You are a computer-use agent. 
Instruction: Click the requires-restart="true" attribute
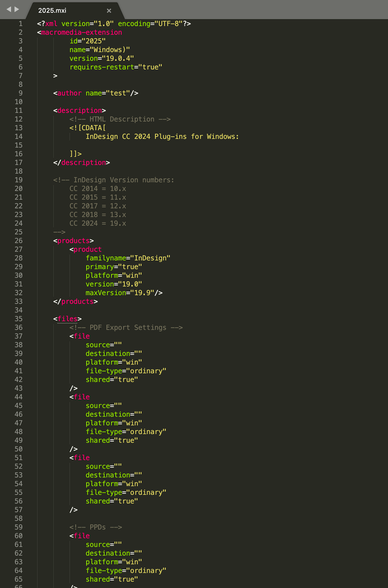pos(116,67)
